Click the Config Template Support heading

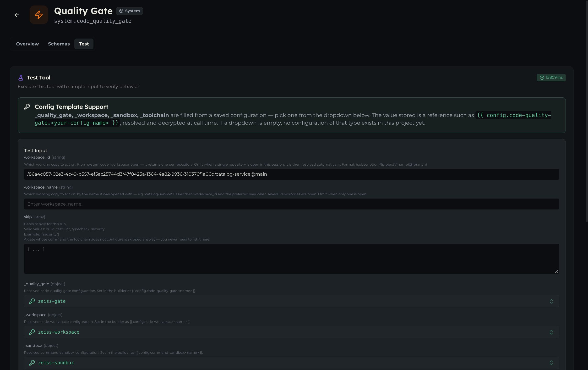[71, 107]
